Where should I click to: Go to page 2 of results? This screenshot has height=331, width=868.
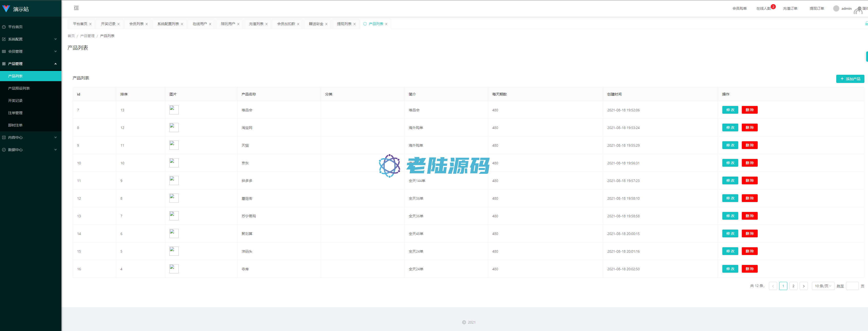tap(793, 286)
